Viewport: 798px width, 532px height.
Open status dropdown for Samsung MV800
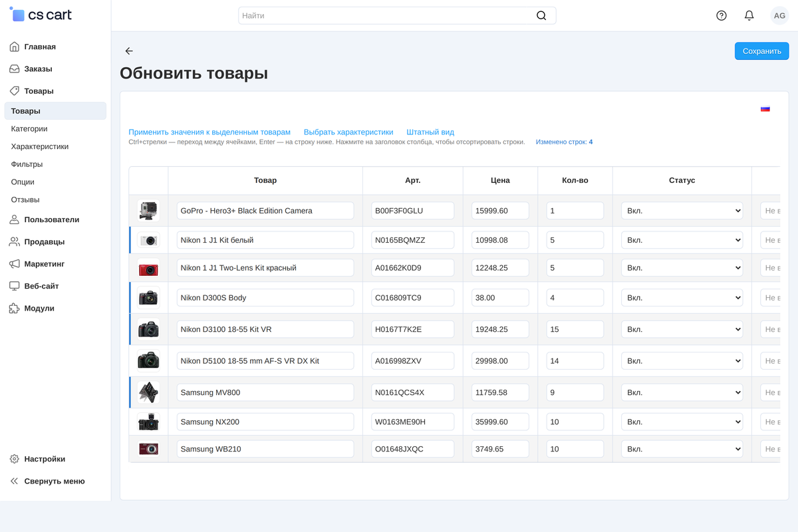coord(682,392)
